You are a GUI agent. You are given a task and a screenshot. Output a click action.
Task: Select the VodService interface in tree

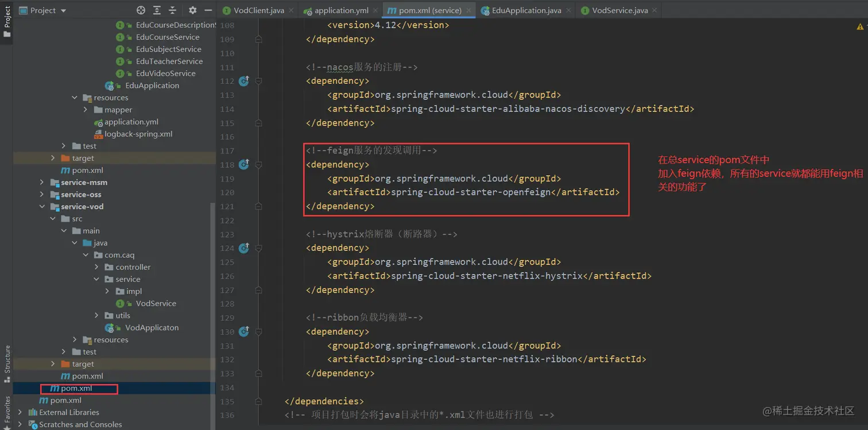pyautogui.click(x=156, y=303)
